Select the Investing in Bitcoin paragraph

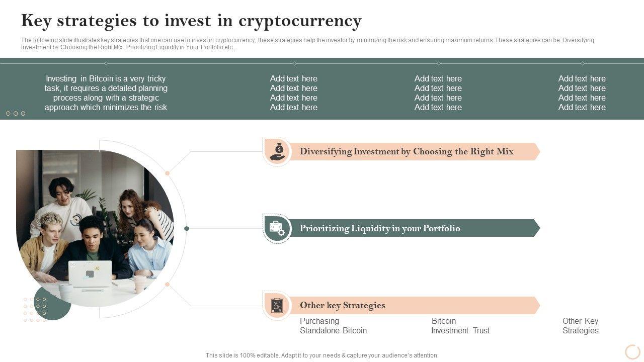106,93
